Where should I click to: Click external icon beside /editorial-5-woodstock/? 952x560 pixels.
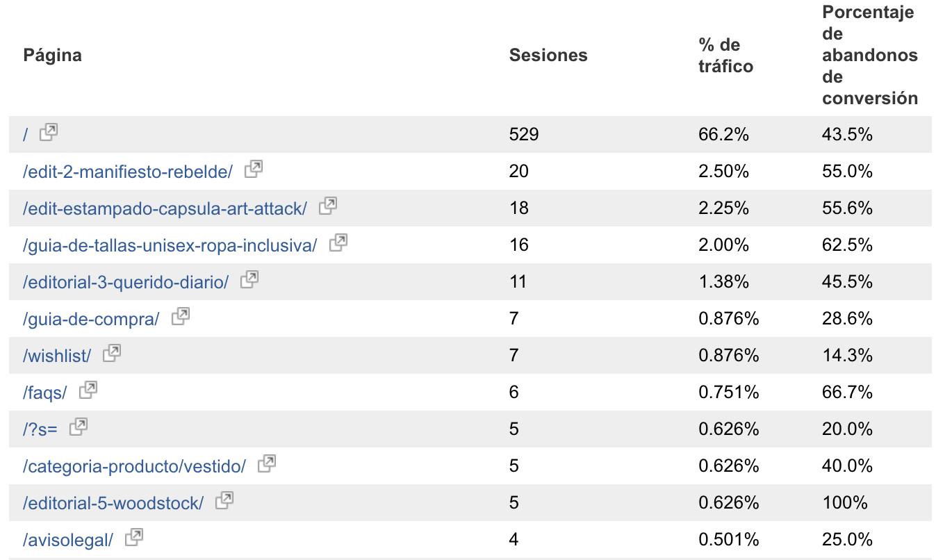click(x=224, y=500)
